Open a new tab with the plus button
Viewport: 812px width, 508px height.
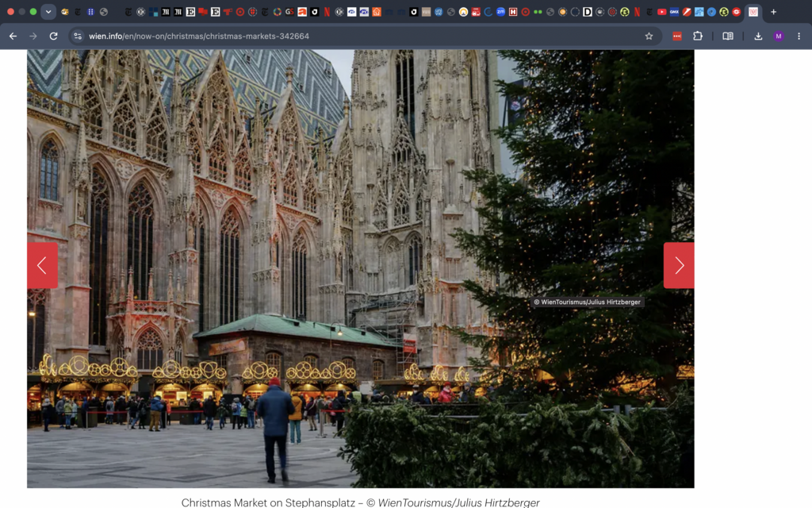click(x=773, y=12)
